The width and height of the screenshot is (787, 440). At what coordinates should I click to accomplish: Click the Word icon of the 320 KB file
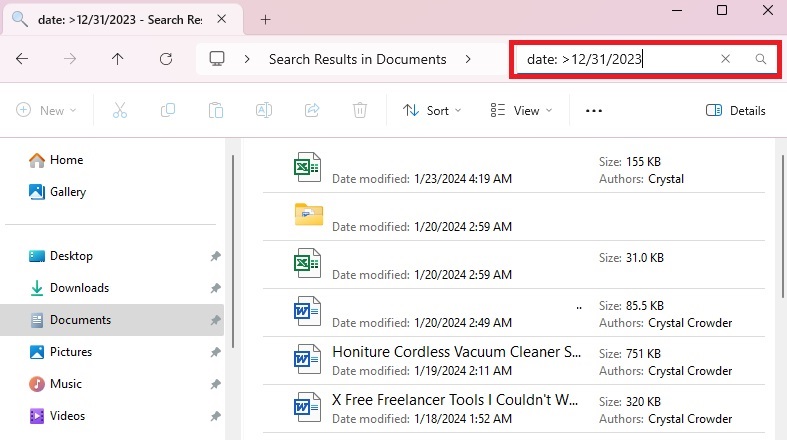click(307, 407)
